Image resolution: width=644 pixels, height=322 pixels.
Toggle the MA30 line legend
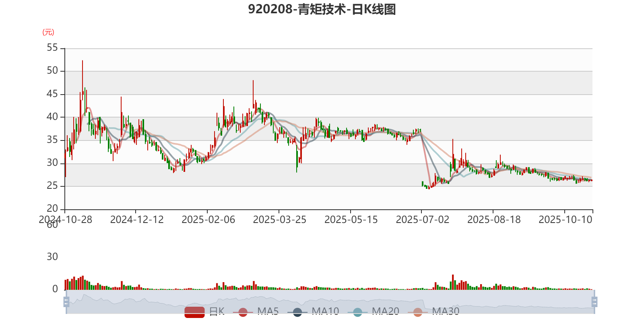[433, 312]
